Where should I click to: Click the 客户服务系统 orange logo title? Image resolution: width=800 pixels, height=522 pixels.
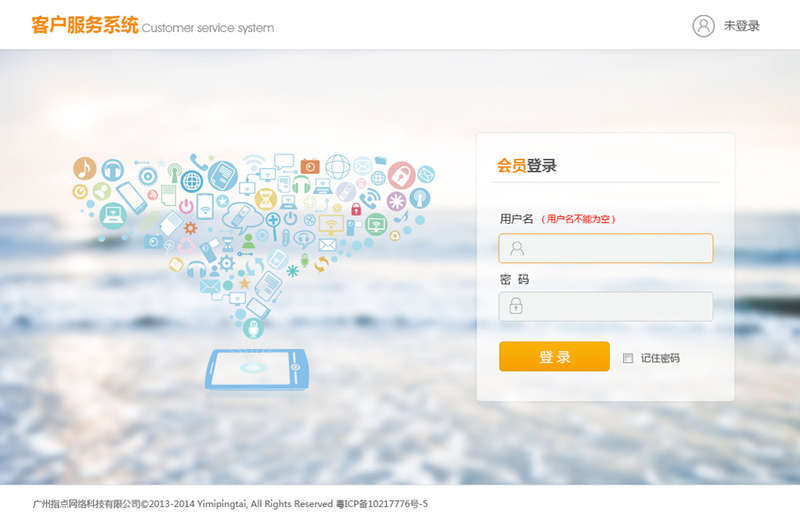[85, 25]
